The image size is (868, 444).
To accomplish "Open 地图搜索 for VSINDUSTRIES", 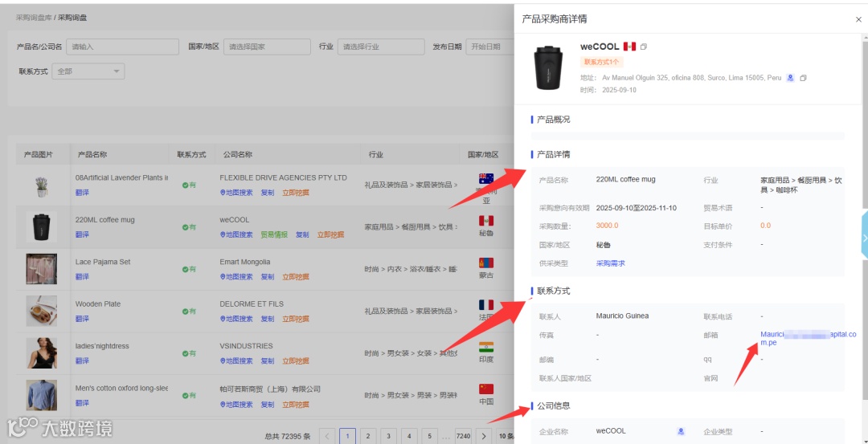I will pos(236,360).
